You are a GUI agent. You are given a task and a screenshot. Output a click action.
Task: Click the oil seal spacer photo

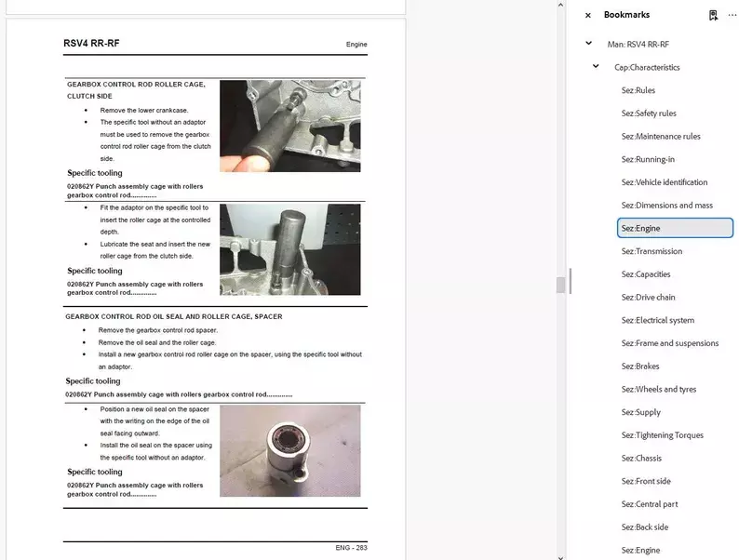click(289, 450)
